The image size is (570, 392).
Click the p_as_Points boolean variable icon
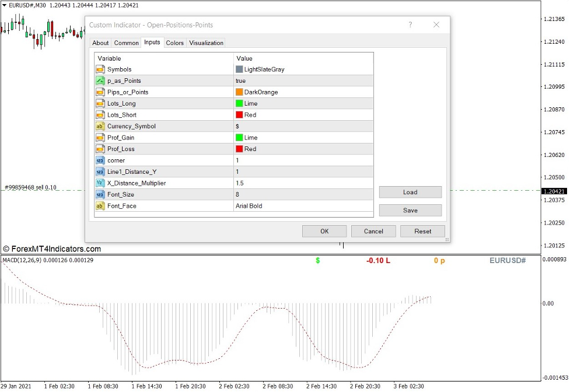(x=100, y=80)
